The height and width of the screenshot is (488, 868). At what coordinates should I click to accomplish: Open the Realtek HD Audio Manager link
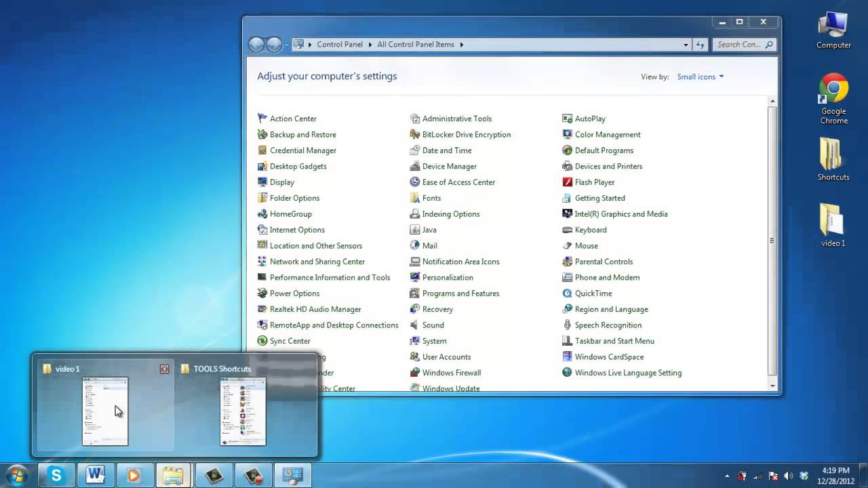click(315, 309)
